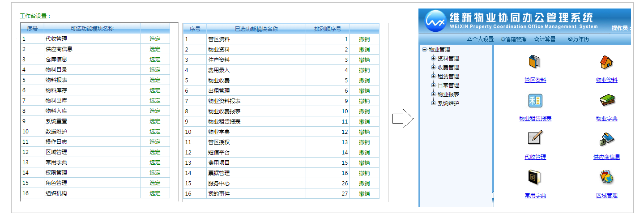Viewport: 644px width, 218px height.
Task: Click the 万年历 menu item
Action: [578, 39]
